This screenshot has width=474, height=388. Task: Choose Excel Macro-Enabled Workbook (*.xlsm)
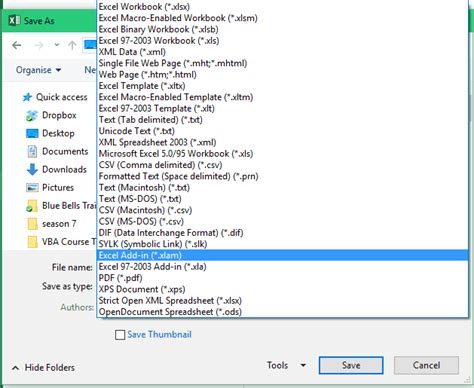coord(282,18)
